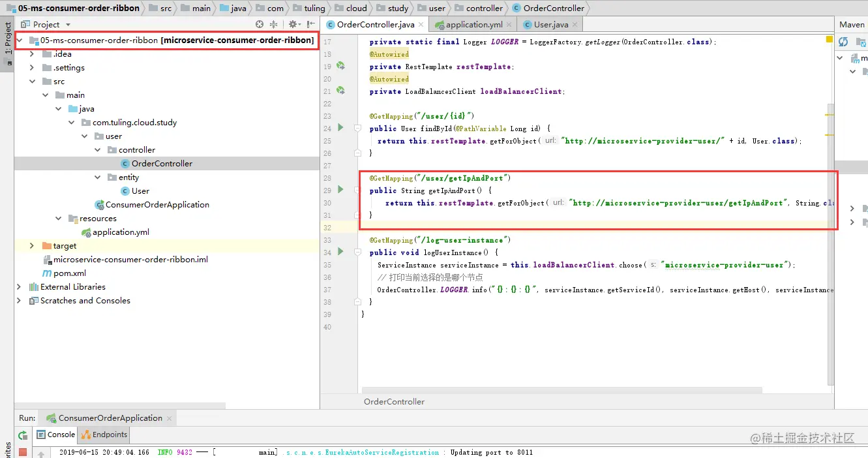
Task: Open the Console tab in Run panel
Action: click(55, 435)
